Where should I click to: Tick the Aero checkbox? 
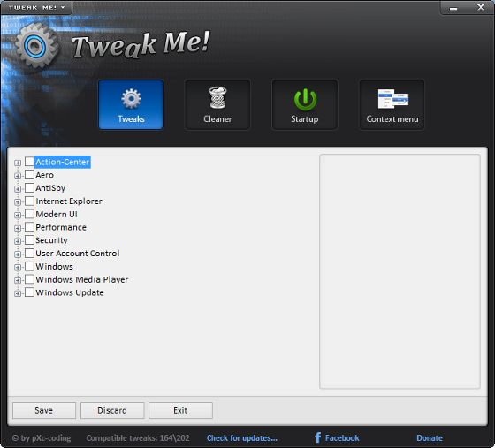[29, 174]
